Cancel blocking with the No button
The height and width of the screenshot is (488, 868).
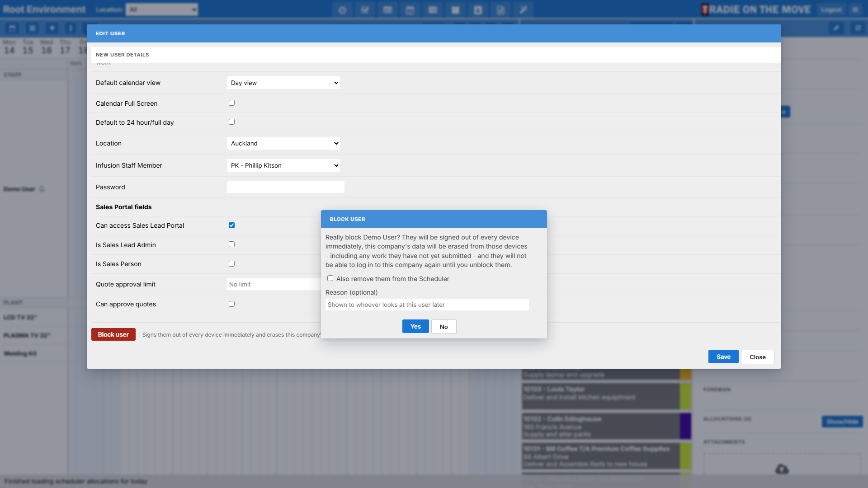pyautogui.click(x=444, y=327)
